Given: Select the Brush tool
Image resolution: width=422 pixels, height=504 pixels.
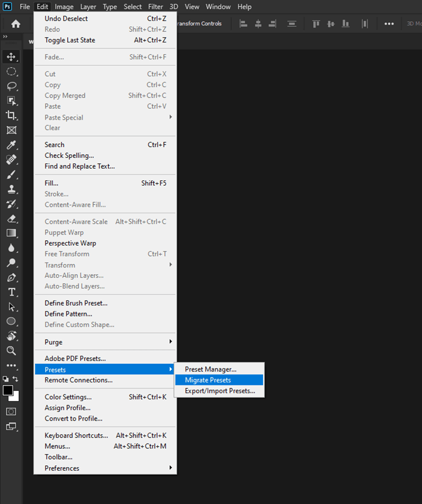Looking at the screenshot, I should click(x=11, y=174).
